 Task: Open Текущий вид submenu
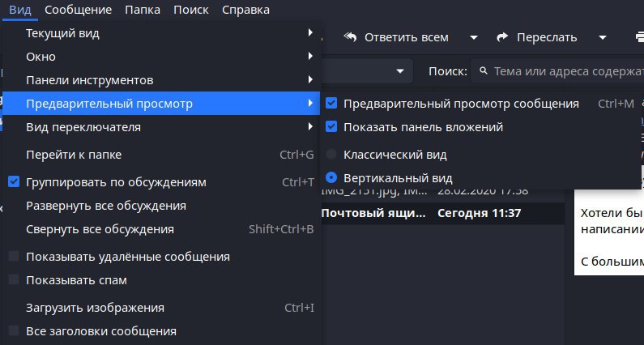point(161,33)
